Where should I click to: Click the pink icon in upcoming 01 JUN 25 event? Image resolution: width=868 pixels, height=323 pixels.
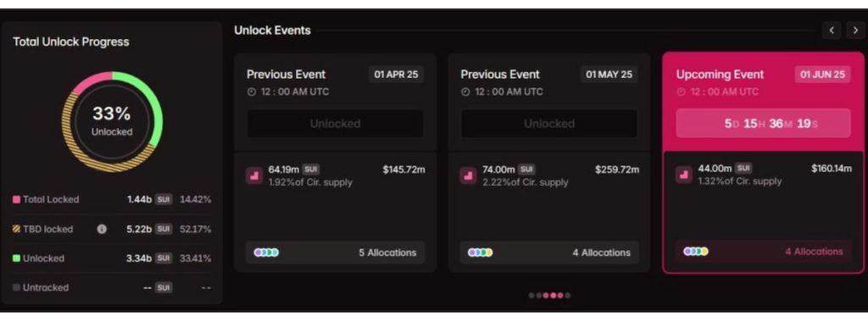(684, 175)
